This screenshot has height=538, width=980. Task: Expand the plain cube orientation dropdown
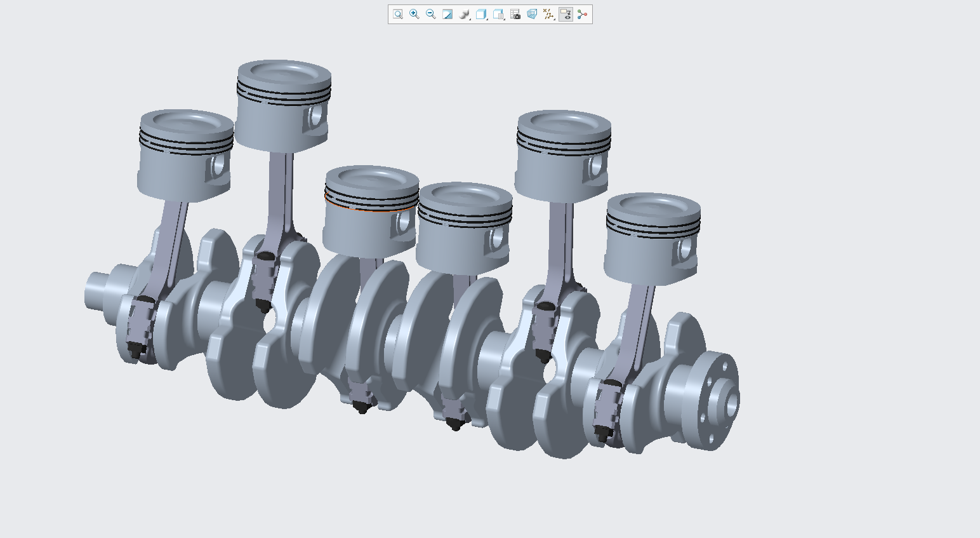(x=482, y=15)
